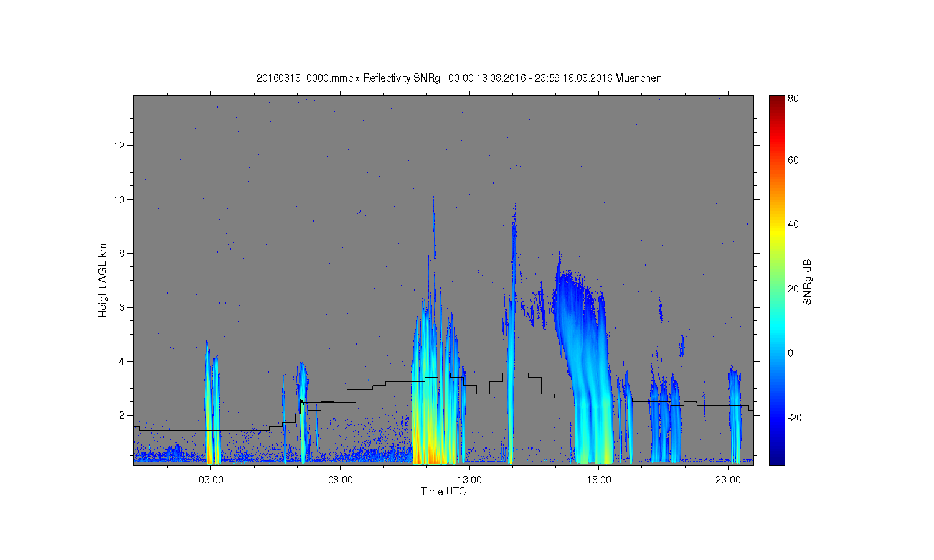Click the colorbar value 20
Viewport: 934px width, 560px height.
(x=793, y=288)
